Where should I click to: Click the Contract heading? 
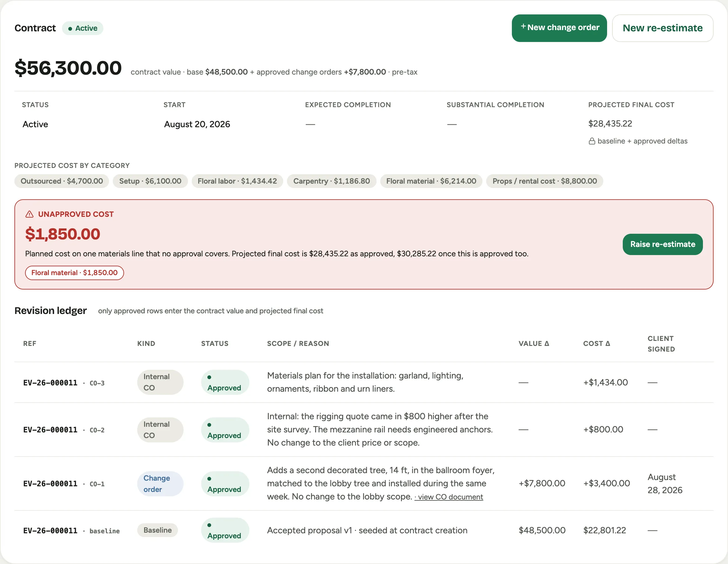click(x=35, y=28)
